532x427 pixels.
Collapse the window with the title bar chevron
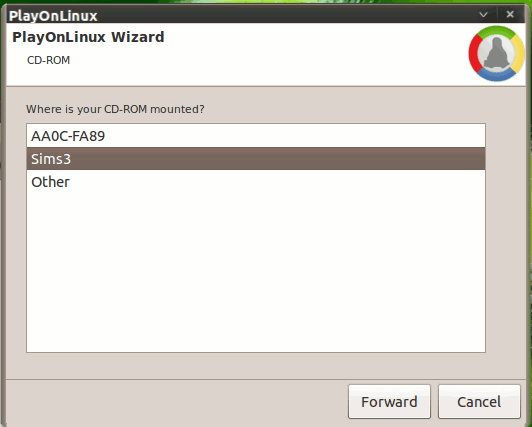click(x=483, y=15)
